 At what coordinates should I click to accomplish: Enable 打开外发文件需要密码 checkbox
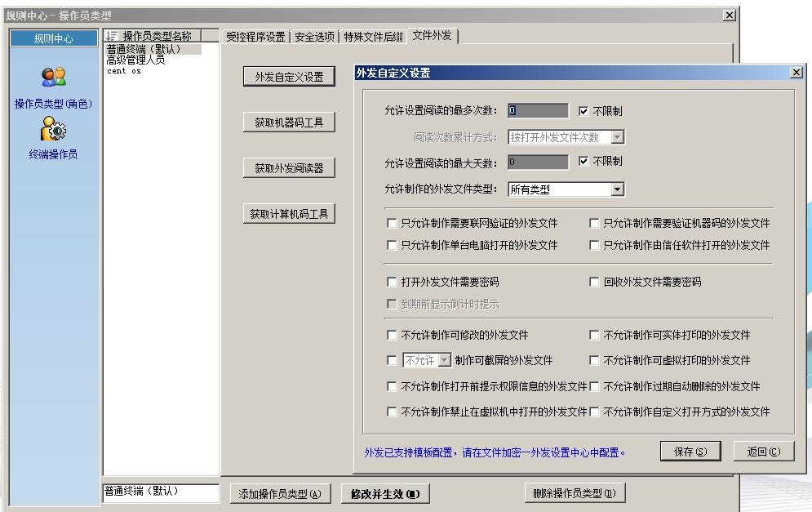392,283
